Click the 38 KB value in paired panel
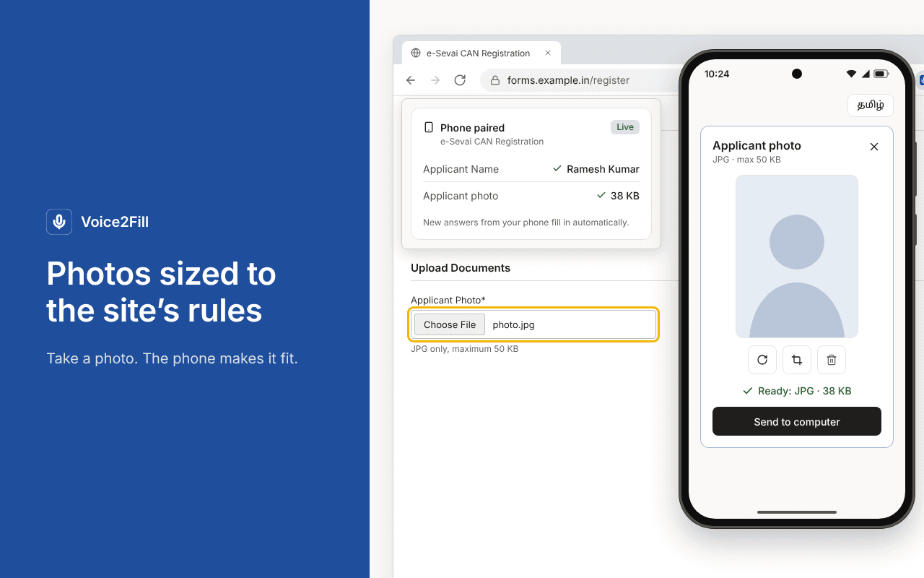This screenshot has height=578, width=924. click(625, 196)
